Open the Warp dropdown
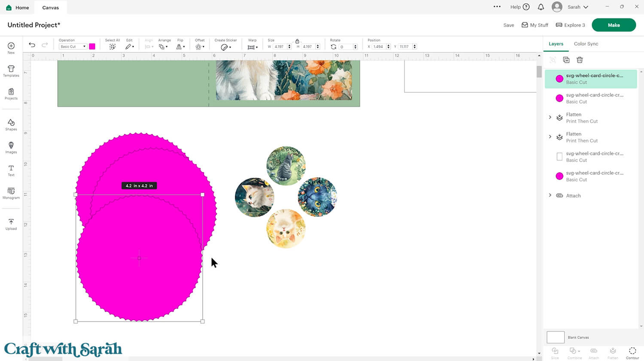The image size is (644, 361). (x=252, y=47)
